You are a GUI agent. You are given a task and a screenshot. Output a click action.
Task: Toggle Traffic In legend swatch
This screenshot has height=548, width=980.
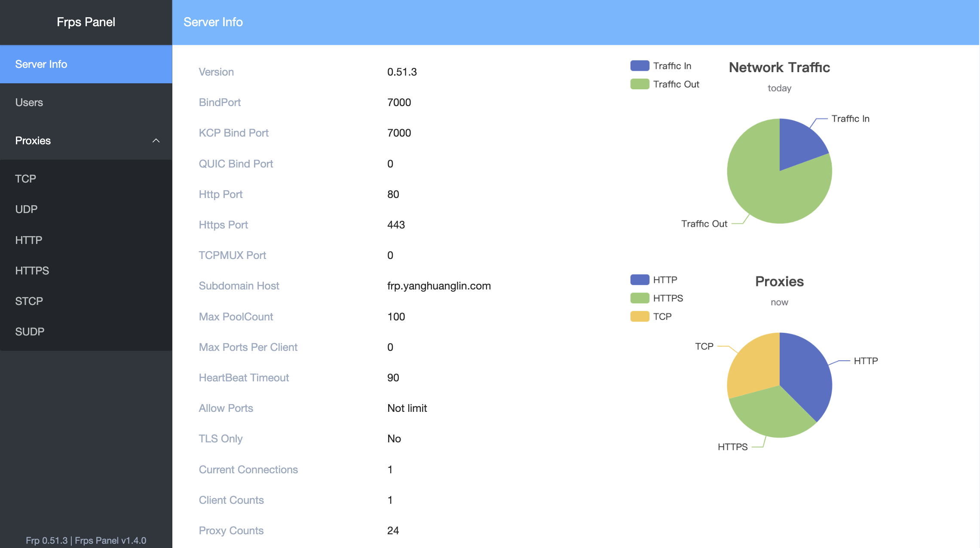(640, 66)
